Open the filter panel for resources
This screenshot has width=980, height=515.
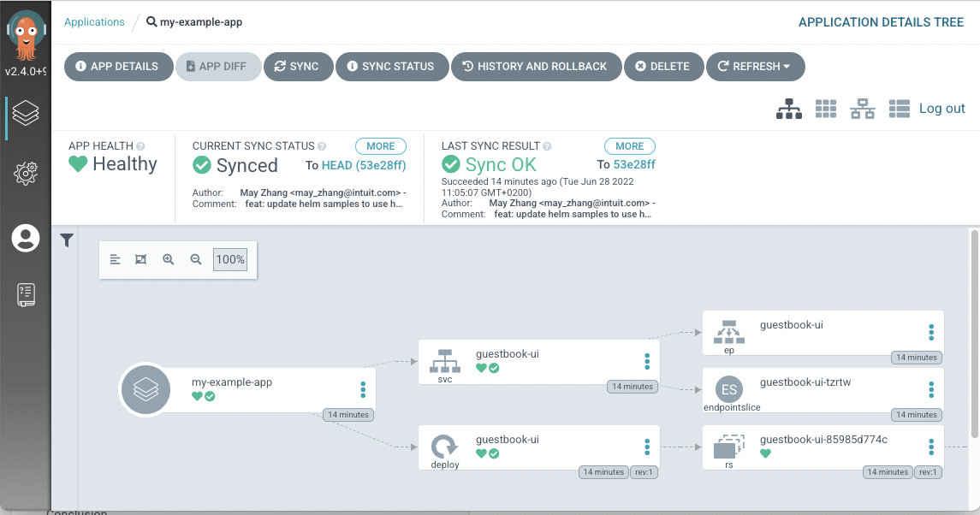pyautogui.click(x=67, y=240)
